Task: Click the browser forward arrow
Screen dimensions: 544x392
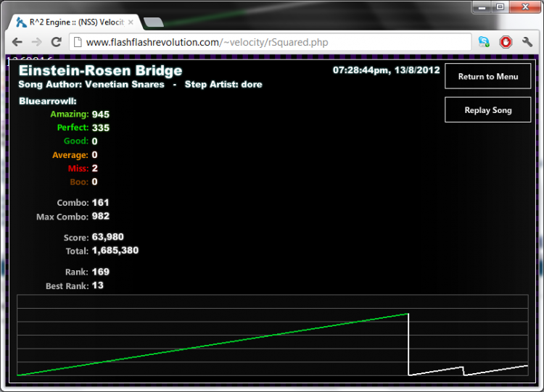Action: (36, 42)
